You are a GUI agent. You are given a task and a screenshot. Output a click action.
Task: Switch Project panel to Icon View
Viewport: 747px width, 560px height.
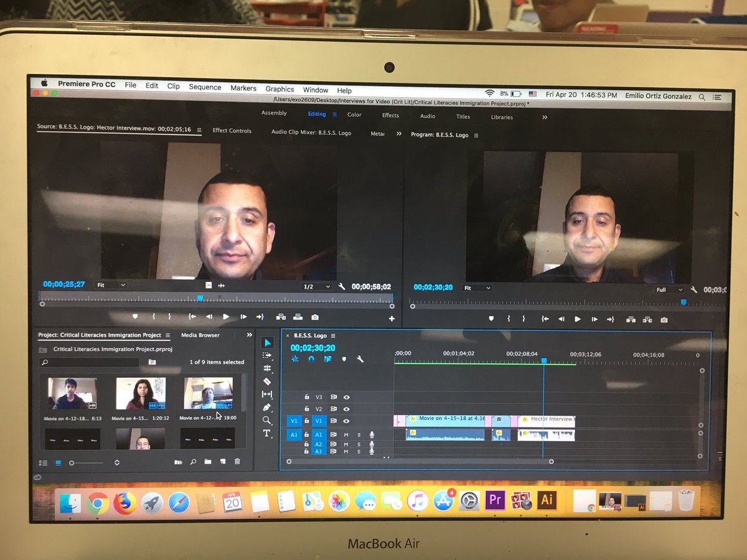tap(59, 463)
